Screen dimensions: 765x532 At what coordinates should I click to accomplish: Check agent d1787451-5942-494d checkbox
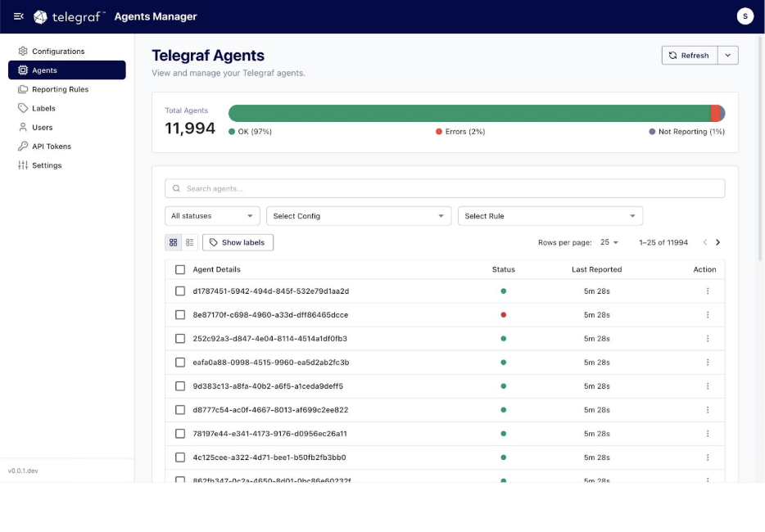180,291
